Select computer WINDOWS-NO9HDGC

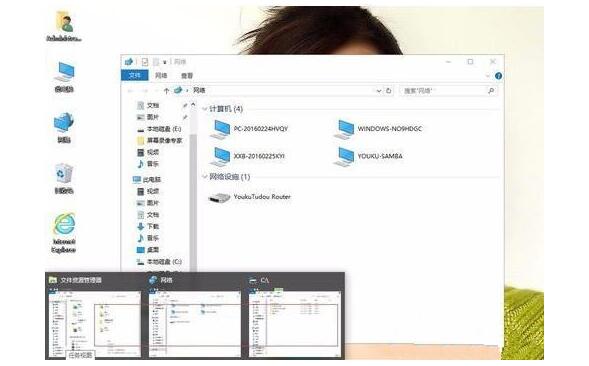379,129
